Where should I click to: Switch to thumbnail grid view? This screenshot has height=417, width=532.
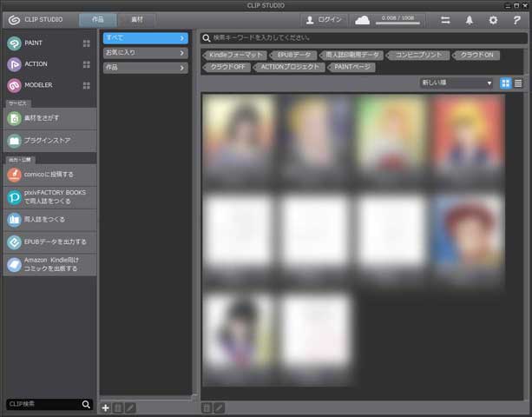coord(506,83)
